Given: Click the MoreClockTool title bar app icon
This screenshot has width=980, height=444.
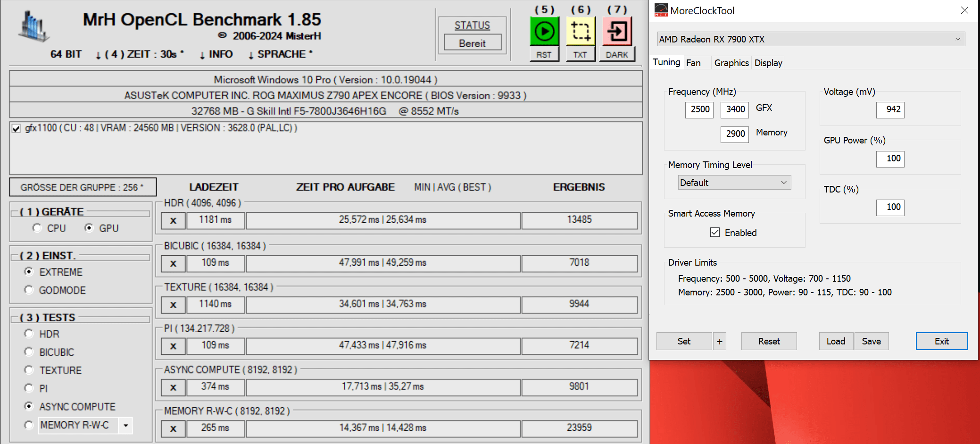Looking at the screenshot, I should point(661,10).
